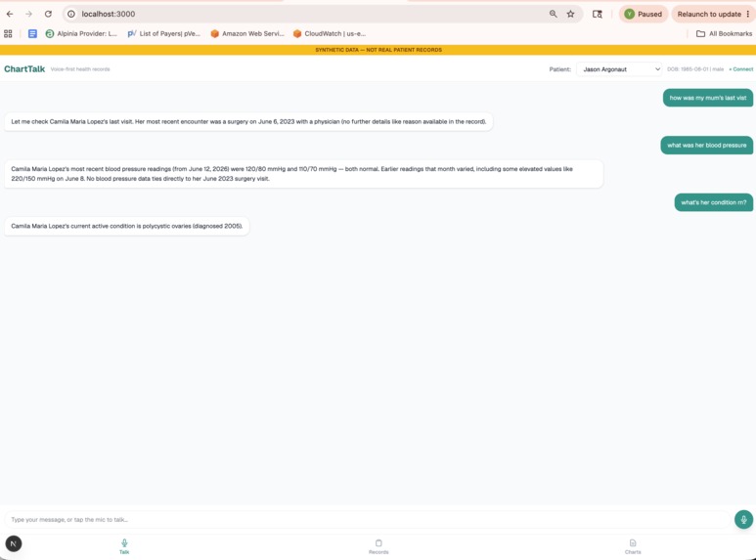This screenshot has width=756, height=560.
Task: Click the reply with 120/80 mmHg readings
Action: coord(304,174)
